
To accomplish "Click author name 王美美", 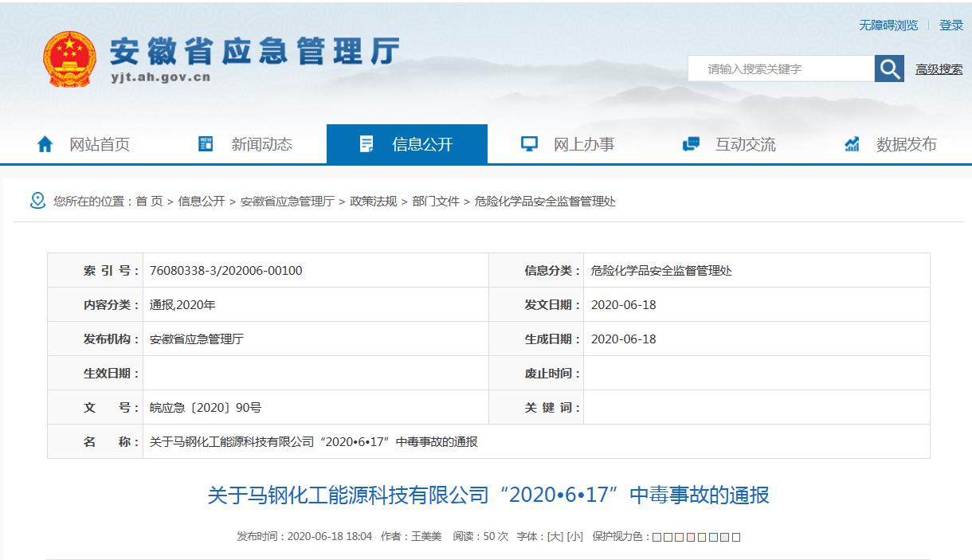I will tap(426, 537).
